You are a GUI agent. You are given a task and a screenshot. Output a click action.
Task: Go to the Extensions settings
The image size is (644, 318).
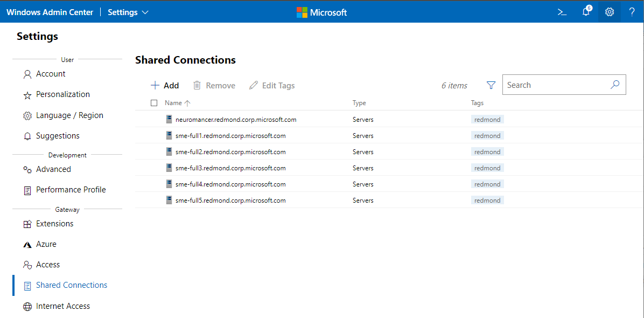(x=54, y=224)
